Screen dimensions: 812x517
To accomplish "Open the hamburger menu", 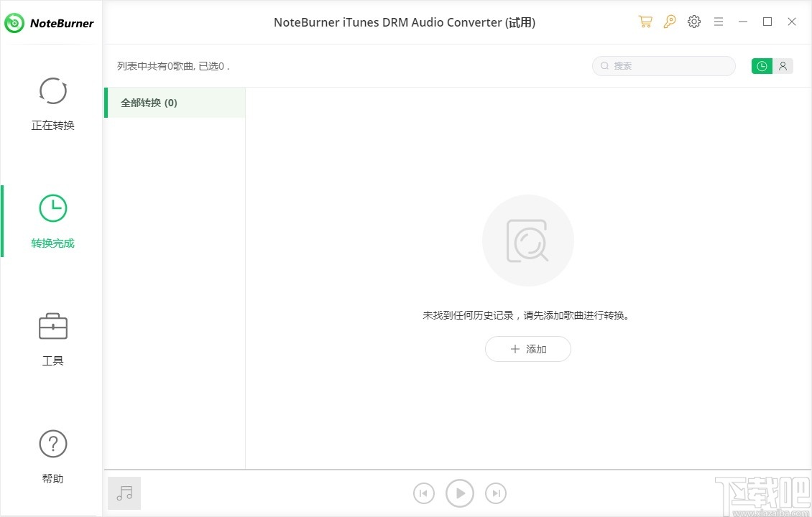I will [719, 22].
